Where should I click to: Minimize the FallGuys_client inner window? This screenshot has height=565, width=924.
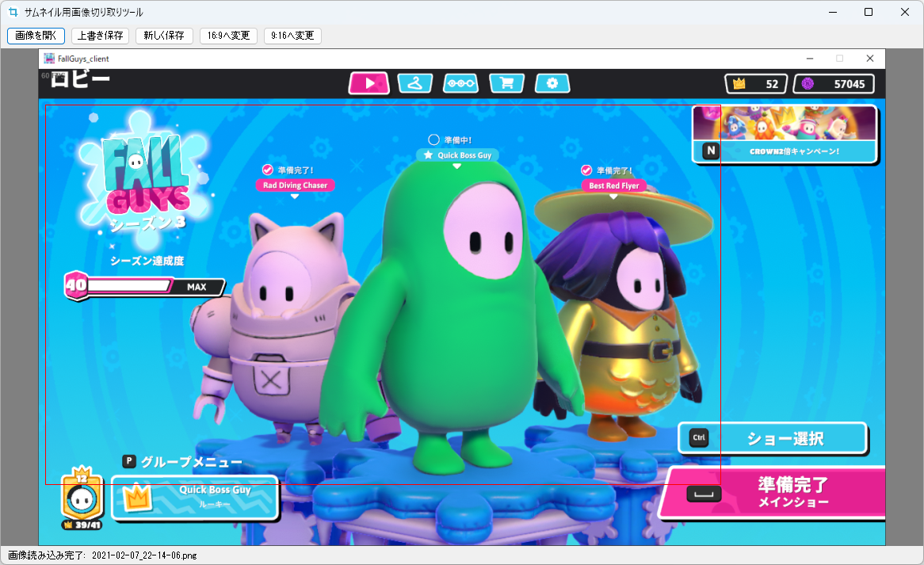point(810,59)
